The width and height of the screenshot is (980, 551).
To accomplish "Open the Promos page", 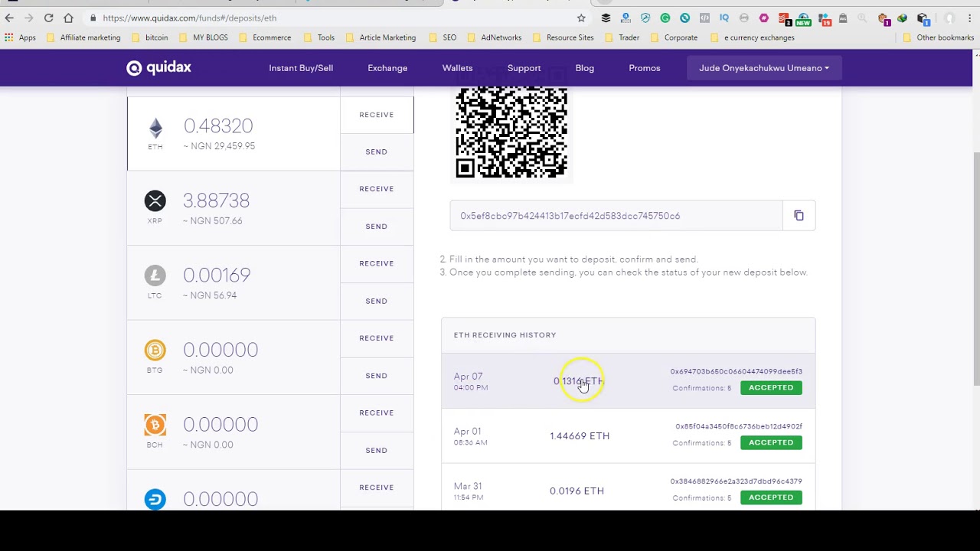I will coord(645,68).
